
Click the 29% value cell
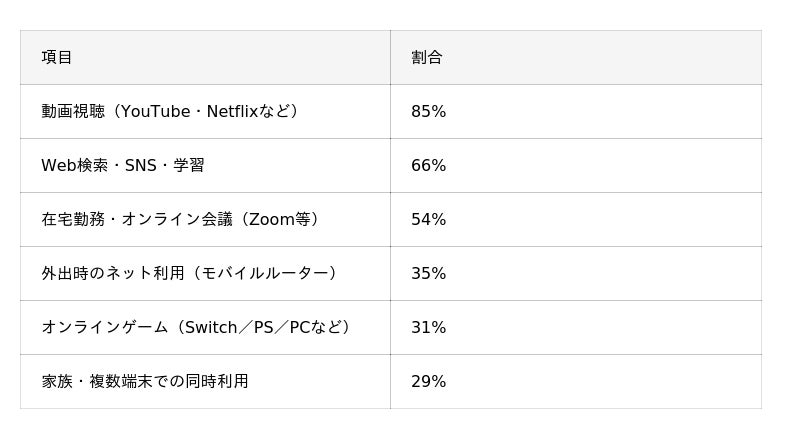[429, 381]
